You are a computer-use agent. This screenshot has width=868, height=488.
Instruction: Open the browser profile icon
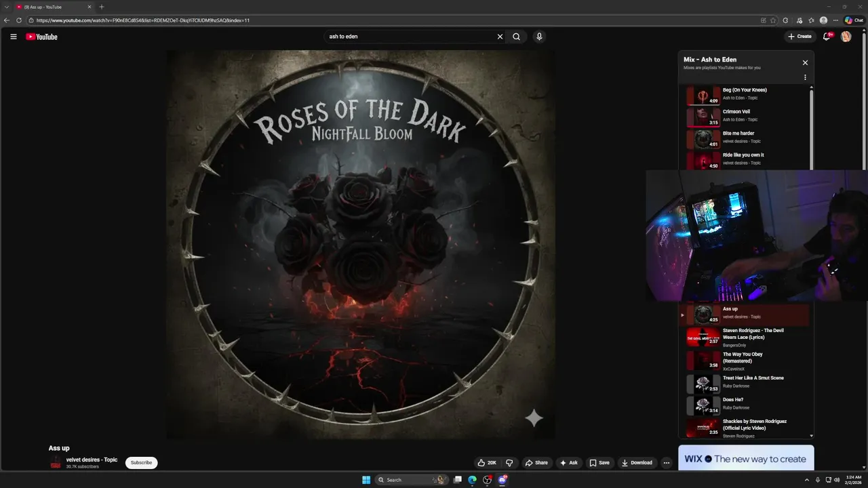823,20
